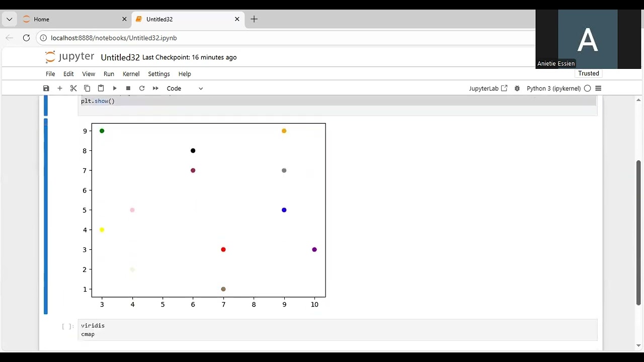Click the yellow dot in the plot
Viewport: 644px width, 362px height.
102,230
